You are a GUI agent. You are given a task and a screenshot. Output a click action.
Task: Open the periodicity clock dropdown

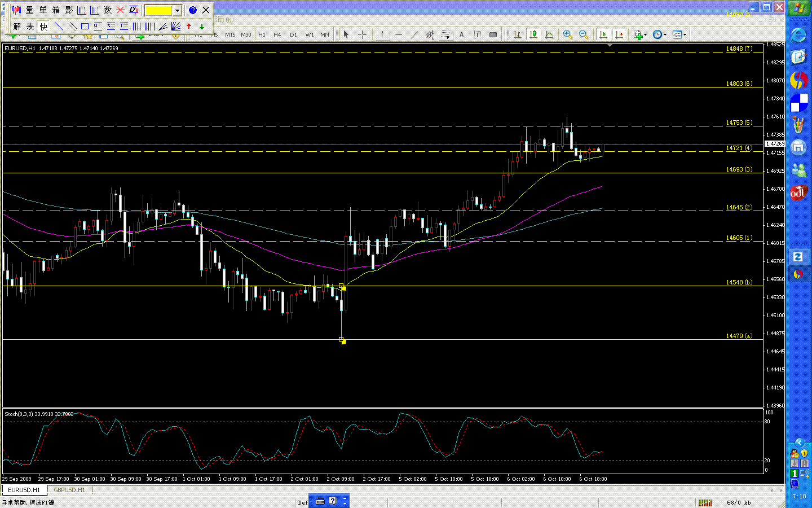tap(659, 35)
